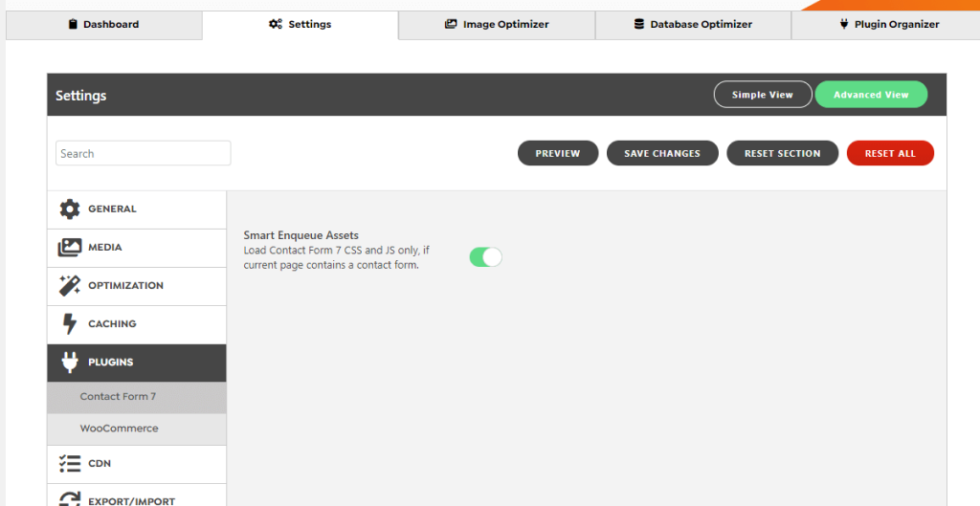This screenshot has height=506, width=980.
Task: Click the red RESET ALL button
Action: pos(890,154)
